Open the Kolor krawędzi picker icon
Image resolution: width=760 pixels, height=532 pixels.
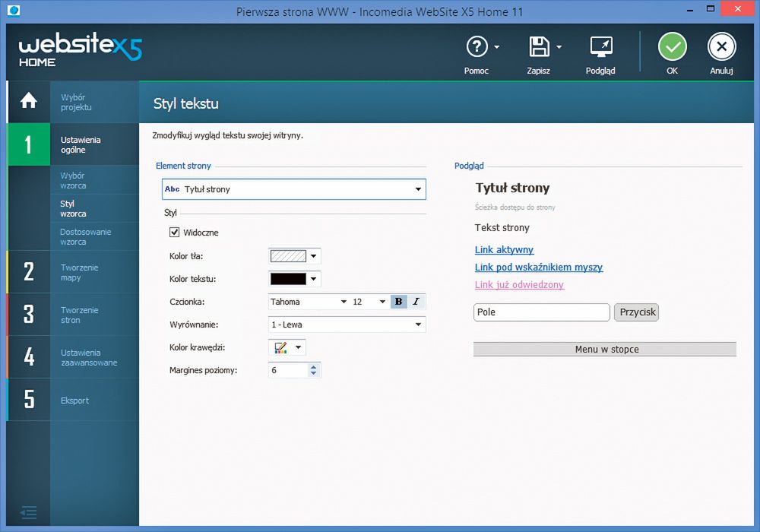281,347
